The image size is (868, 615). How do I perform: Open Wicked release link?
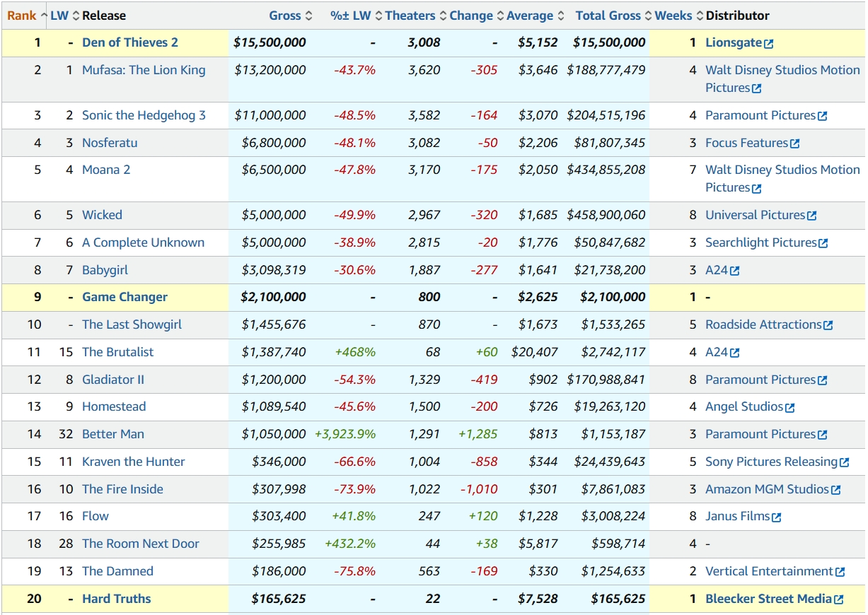click(102, 215)
